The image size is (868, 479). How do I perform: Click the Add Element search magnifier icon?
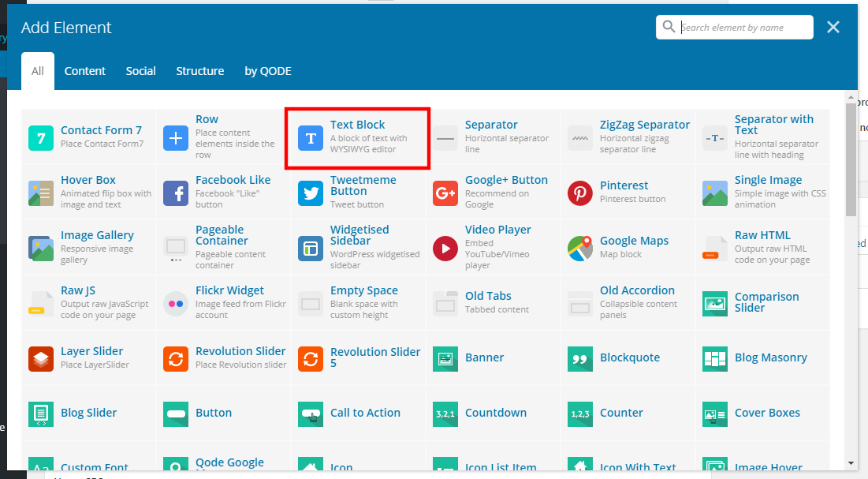pyautogui.click(x=669, y=27)
